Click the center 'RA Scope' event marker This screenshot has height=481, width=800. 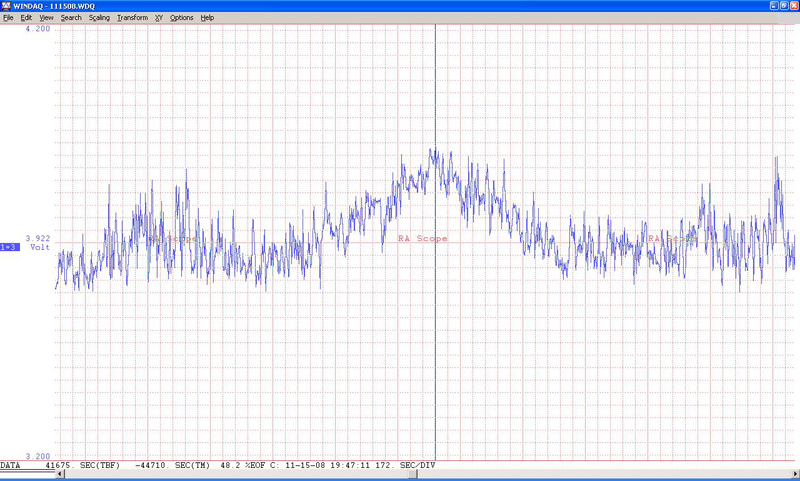pyautogui.click(x=422, y=238)
